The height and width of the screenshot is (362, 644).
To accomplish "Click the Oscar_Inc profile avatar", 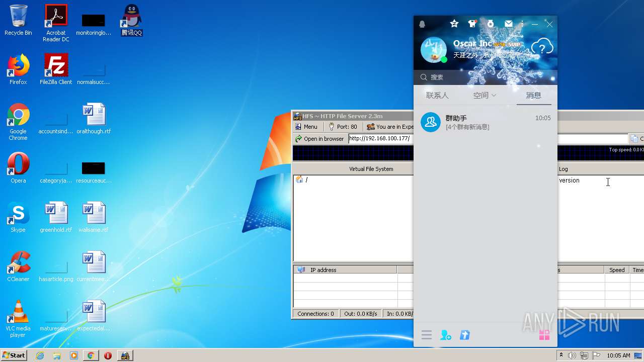I will click(x=433, y=50).
